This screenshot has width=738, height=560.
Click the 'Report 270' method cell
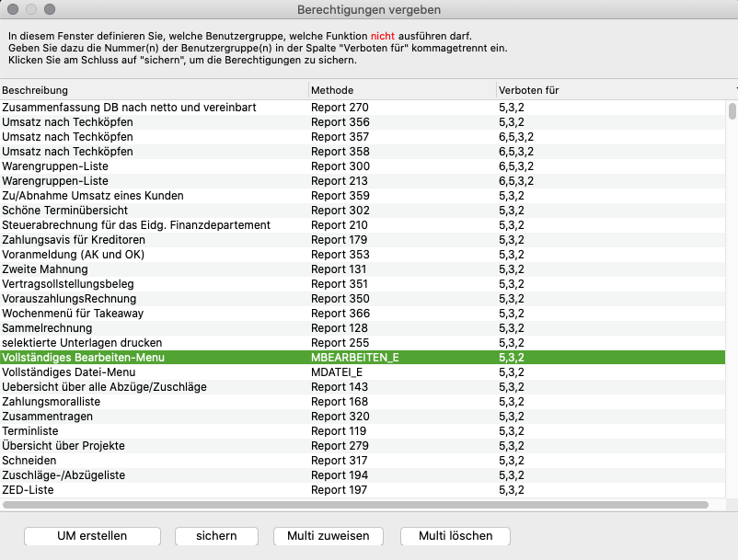340,108
